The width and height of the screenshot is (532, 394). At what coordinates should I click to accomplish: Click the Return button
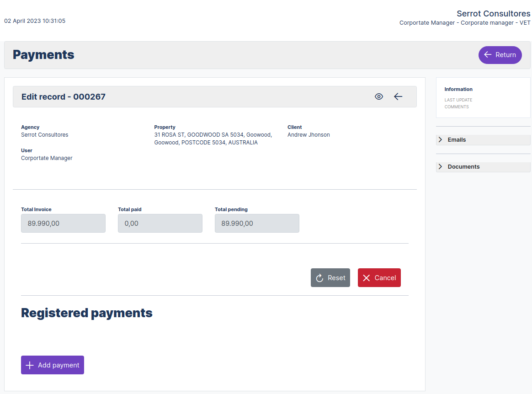pyautogui.click(x=500, y=55)
